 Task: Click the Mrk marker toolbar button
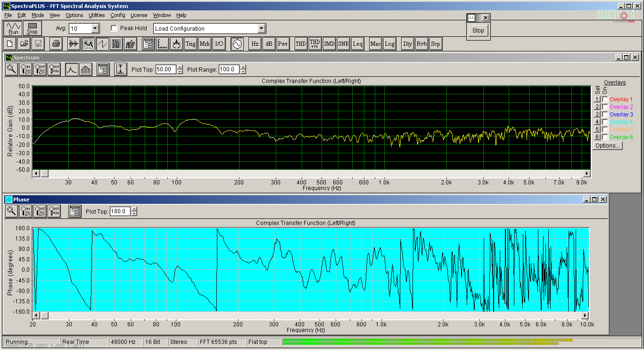click(205, 44)
